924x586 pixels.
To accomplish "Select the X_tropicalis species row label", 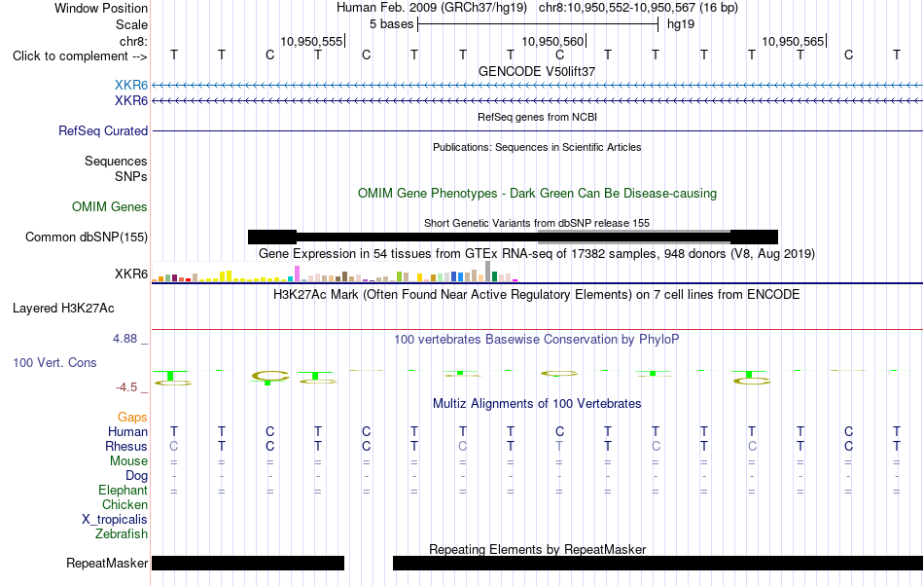I will [115, 520].
